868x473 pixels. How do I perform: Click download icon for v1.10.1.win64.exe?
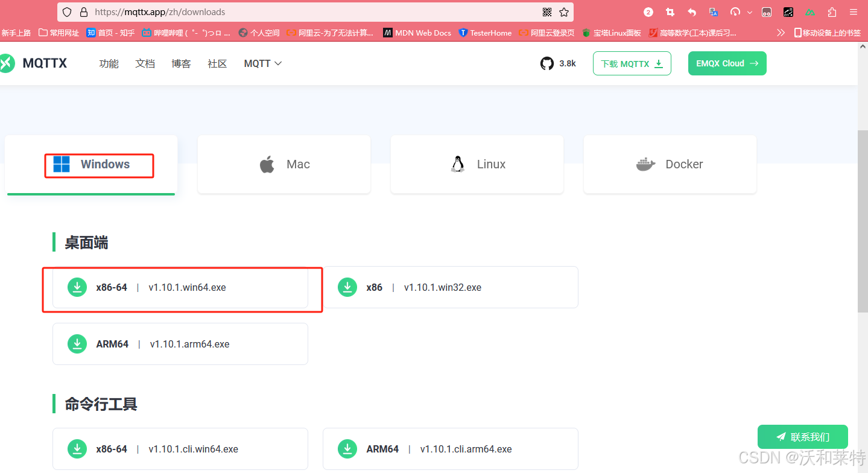tap(77, 287)
